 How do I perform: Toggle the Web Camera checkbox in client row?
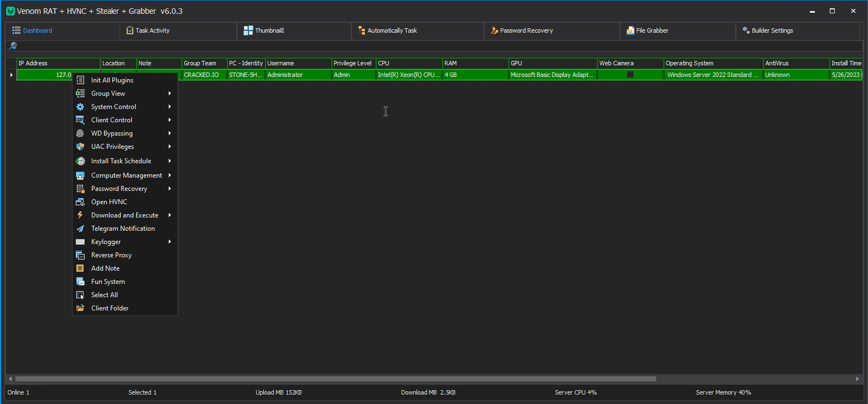(x=630, y=75)
